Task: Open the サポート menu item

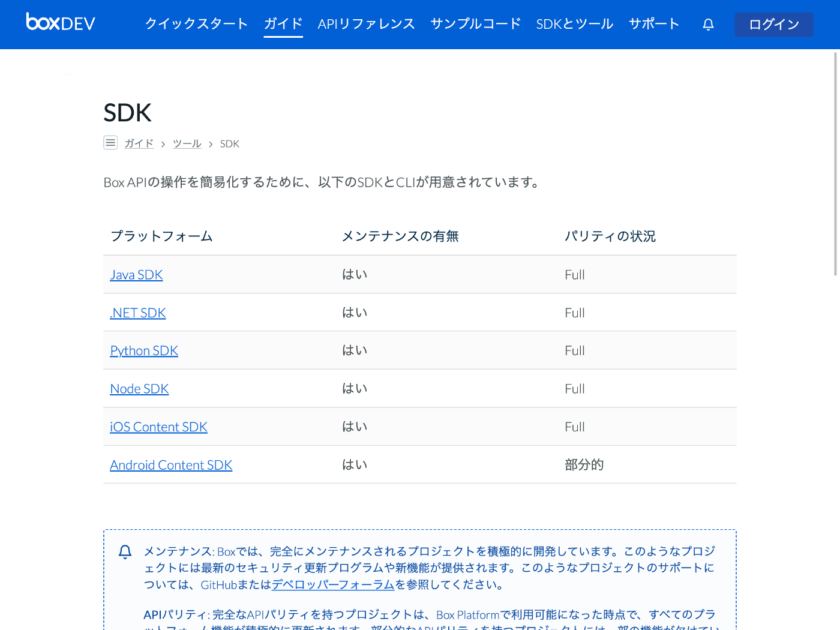Action: (x=654, y=24)
